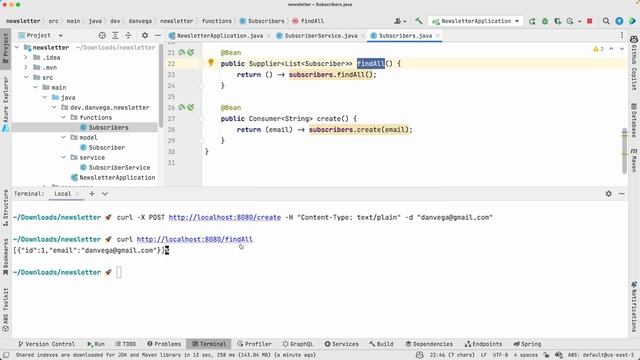Screen dimensions: 640x360
Task: Hide the Terminal panel with minus icon
Action: (x=621, y=193)
